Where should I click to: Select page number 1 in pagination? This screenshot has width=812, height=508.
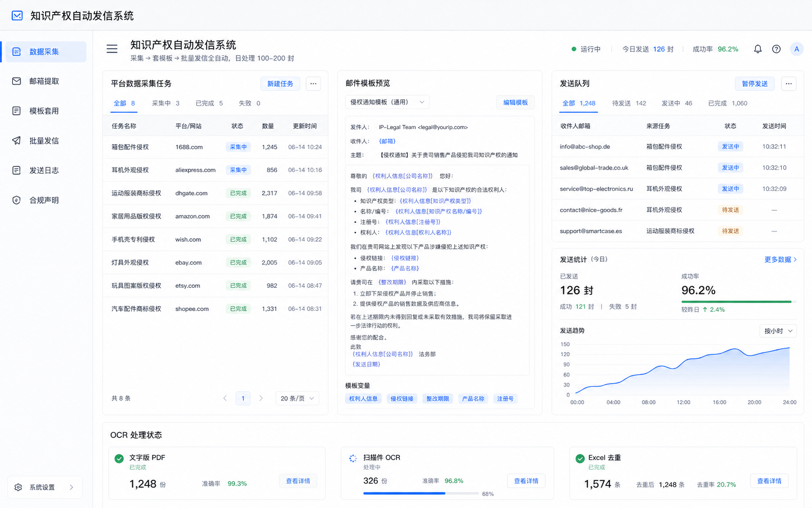pos(243,398)
